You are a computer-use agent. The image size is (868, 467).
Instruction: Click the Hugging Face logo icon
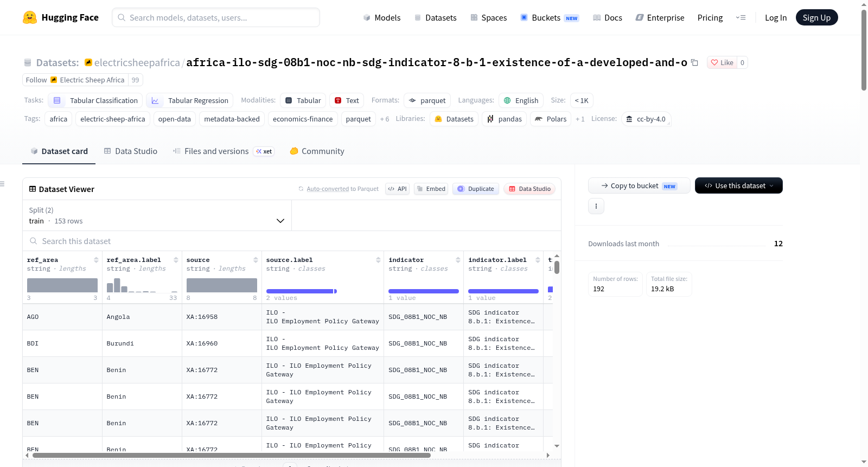30,17
